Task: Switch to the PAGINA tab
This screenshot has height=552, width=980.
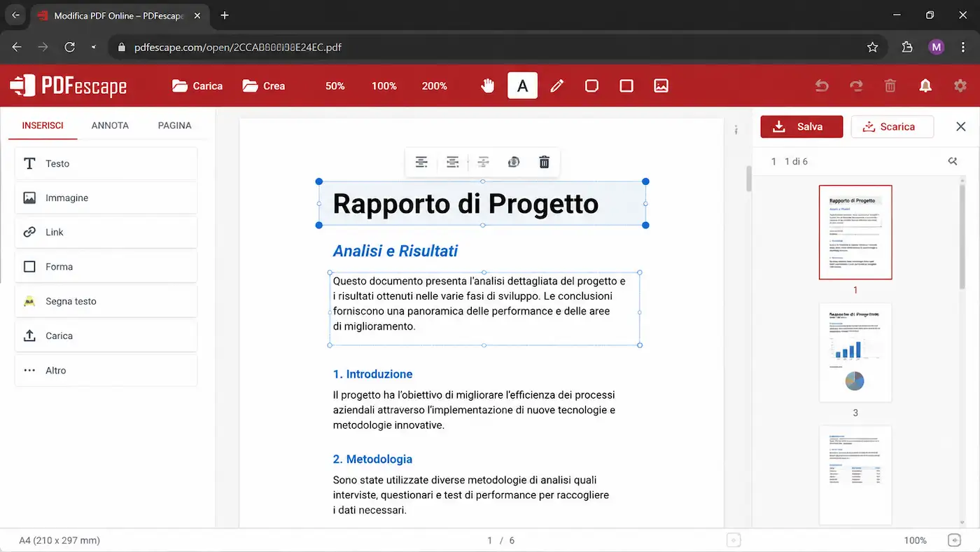Action: pos(175,125)
